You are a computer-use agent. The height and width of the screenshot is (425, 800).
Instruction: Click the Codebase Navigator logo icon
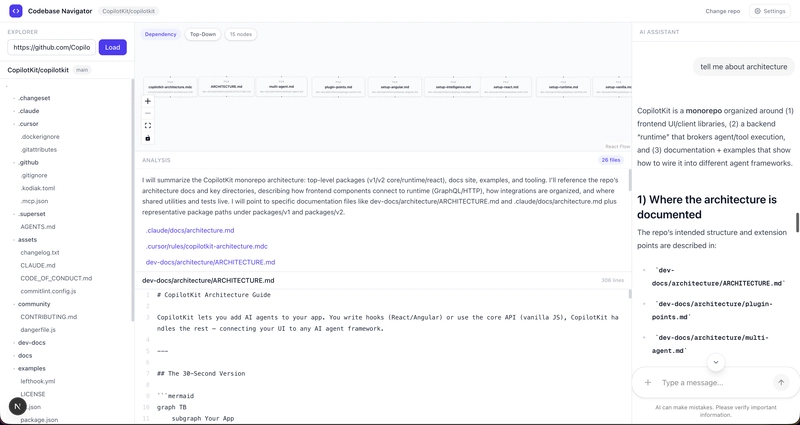[x=15, y=11]
